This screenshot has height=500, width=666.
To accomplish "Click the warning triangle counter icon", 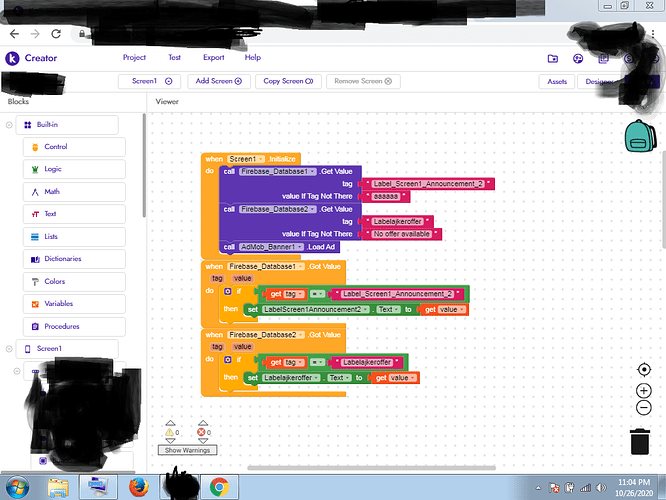I will click(x=169, y=432).
